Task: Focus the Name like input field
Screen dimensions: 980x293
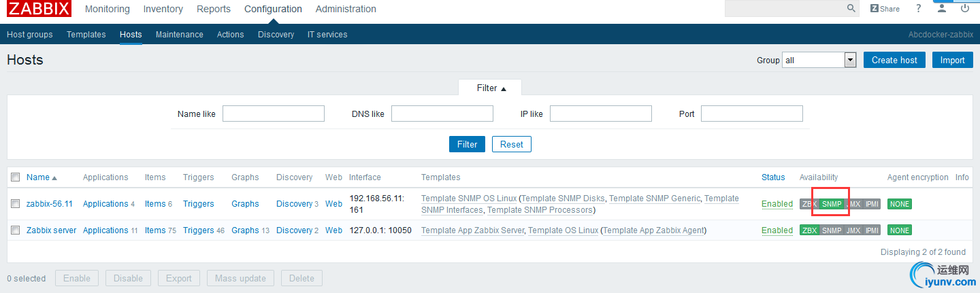Action: (274, 114)
